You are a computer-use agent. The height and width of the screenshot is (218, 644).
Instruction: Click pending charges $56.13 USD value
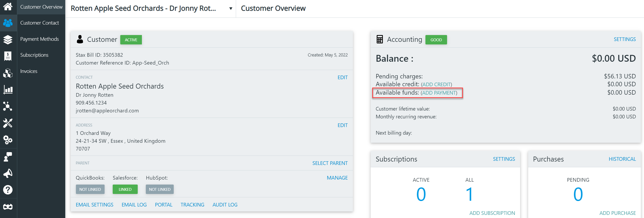click(x=620, y=76)
